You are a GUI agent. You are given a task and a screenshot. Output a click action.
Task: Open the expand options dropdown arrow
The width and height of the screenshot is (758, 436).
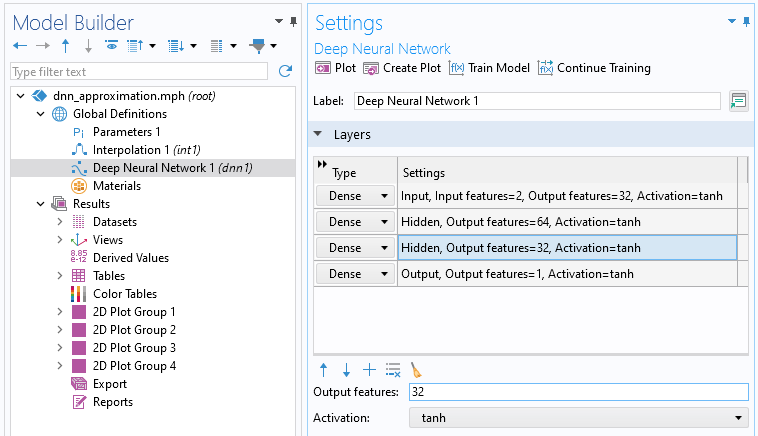pyautogui.click(x=194, y=46)
